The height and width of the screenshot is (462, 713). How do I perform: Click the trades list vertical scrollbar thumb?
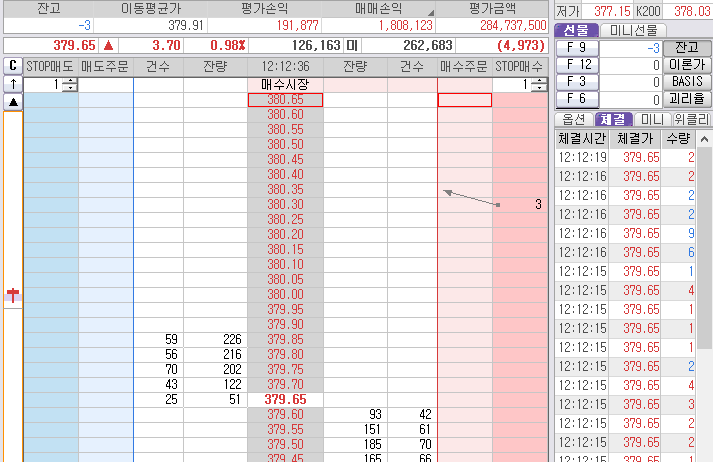(704, 248)
